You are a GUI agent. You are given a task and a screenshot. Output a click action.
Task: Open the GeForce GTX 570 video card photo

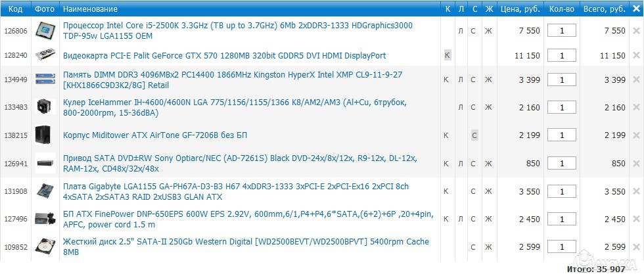[x=45, y=55]
